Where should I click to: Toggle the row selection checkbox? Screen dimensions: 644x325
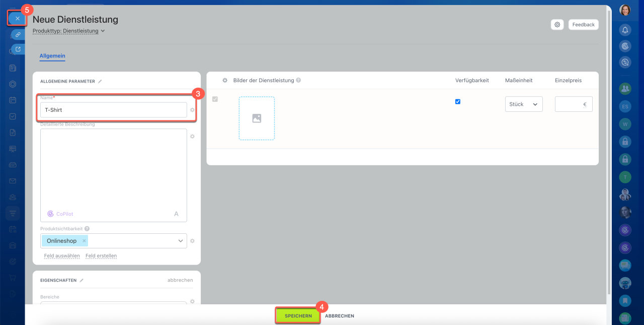215,99
